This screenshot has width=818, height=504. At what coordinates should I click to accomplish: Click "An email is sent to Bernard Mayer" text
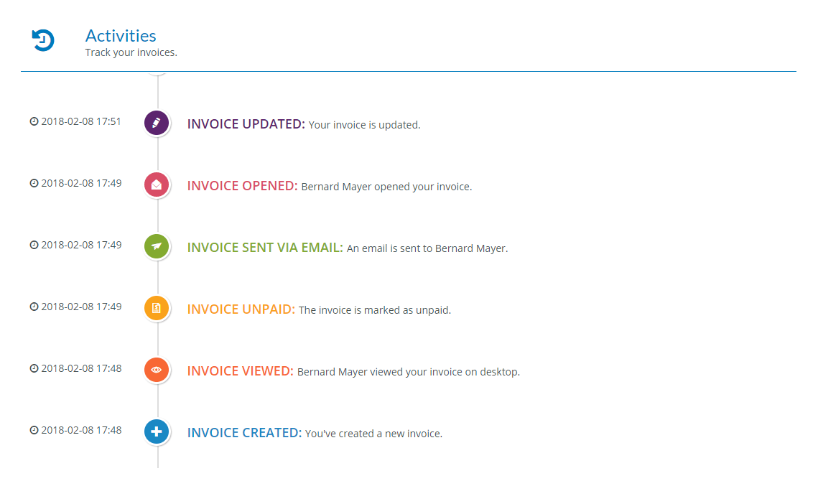click(427, 248)
